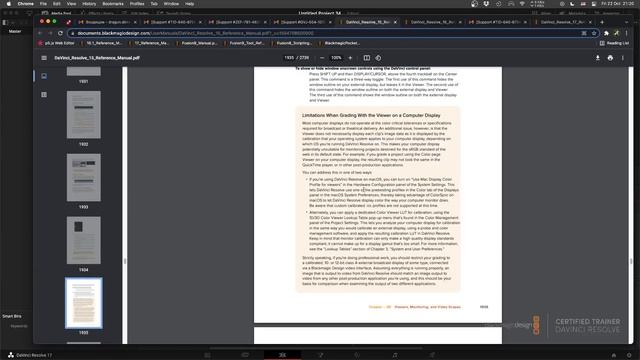
Task: Open the PDF viewer more actions menu
Action: click(x=623, y=58)
